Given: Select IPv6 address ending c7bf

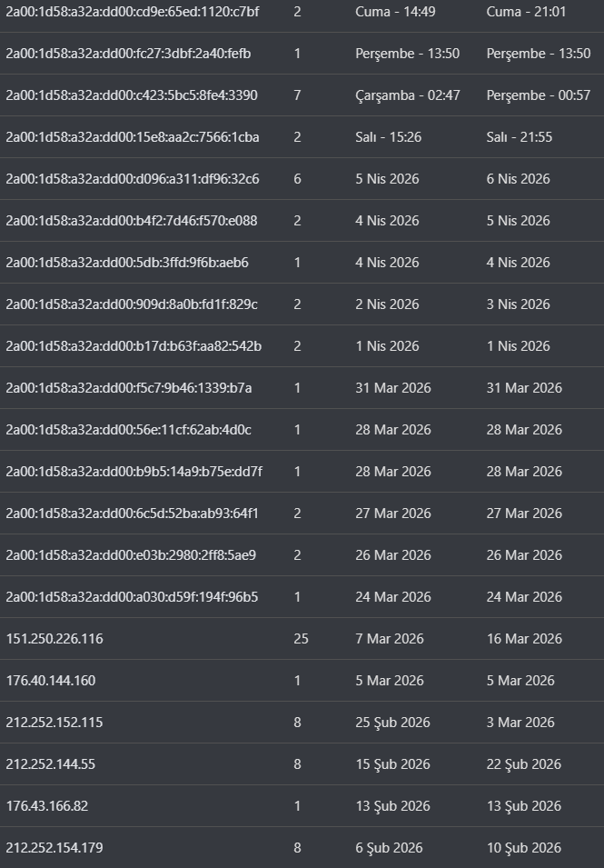Looking at the screenshot, I should (133, 12).
